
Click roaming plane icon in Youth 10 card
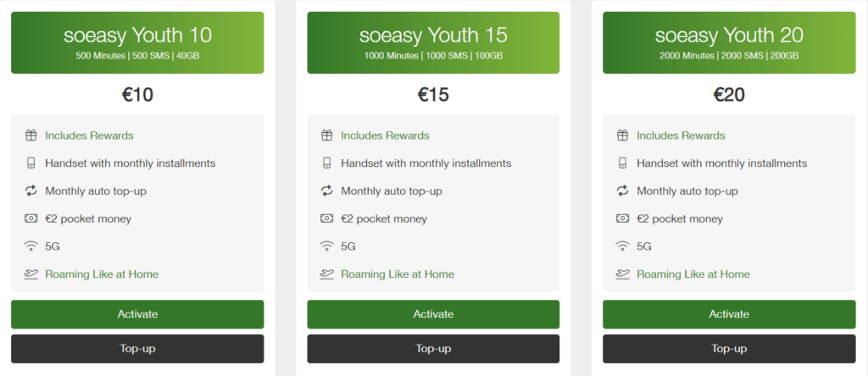31,274
